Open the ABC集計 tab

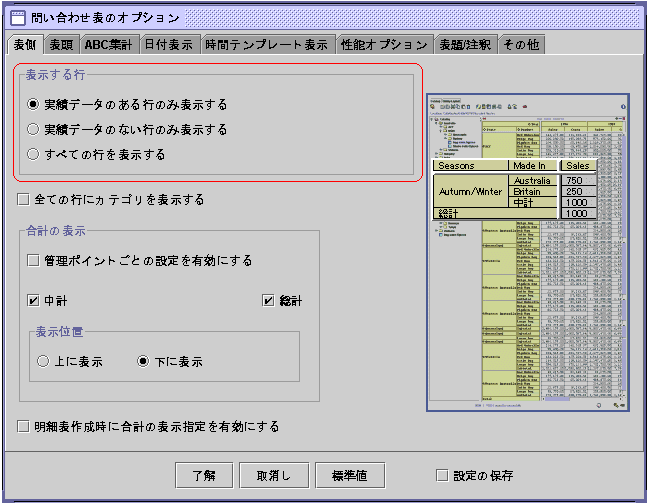pyautogui.click(x=108, y=44)
